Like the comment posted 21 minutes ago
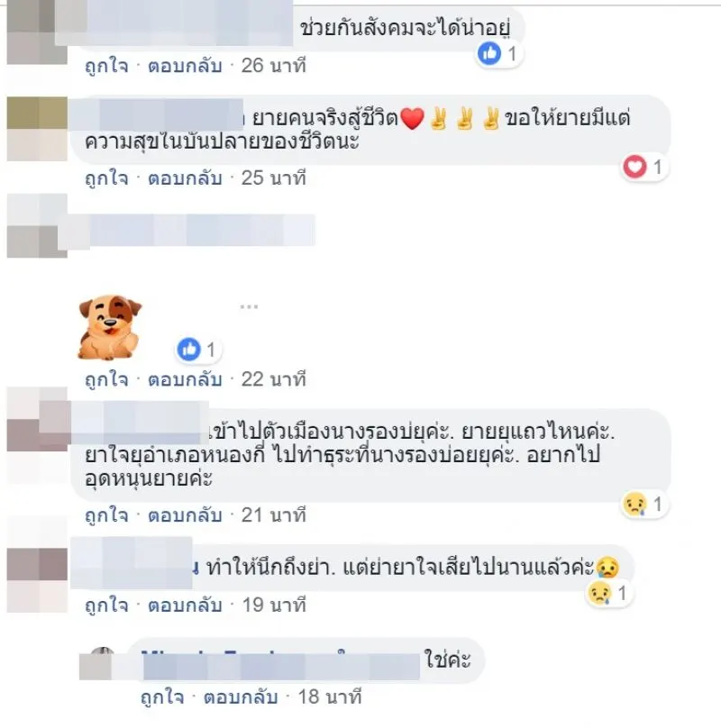The width and height of the screenshot is (721, 728). (106, 515)
